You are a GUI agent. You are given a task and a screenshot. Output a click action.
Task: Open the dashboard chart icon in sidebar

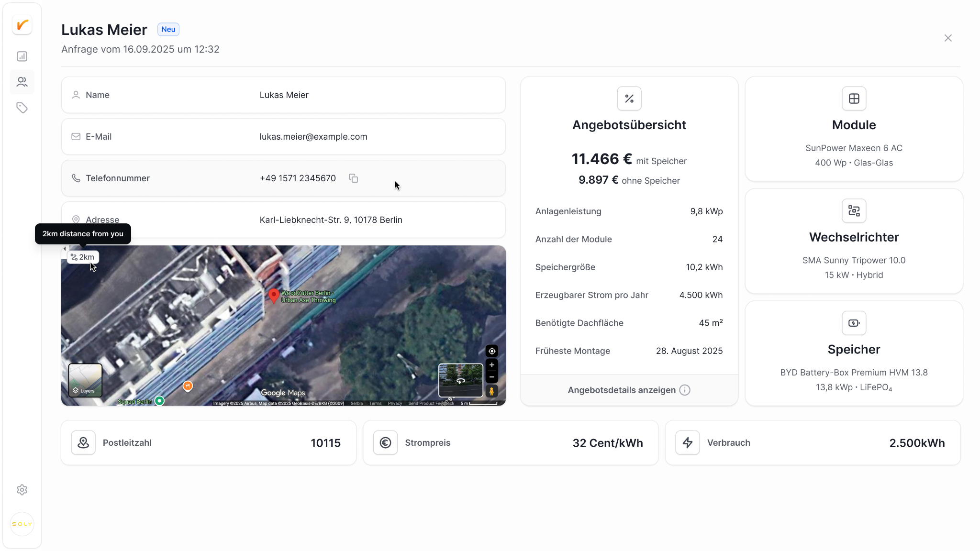22,56
